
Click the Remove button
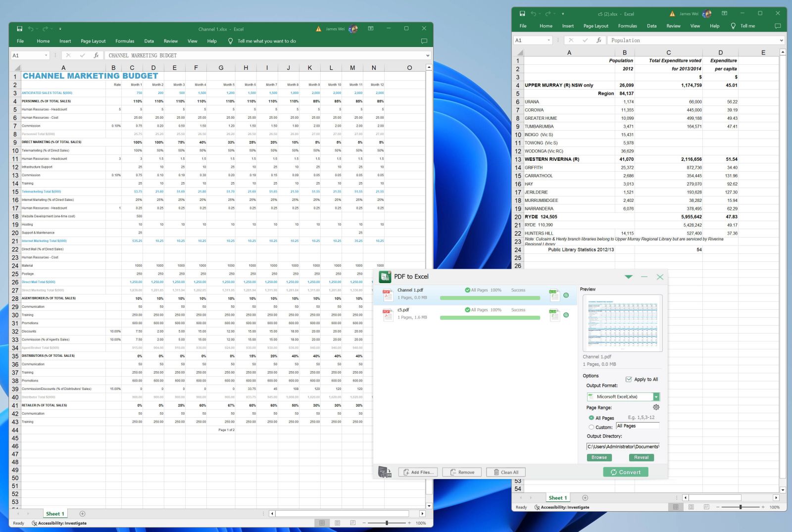pyautogui.click(x=462, y=472)
